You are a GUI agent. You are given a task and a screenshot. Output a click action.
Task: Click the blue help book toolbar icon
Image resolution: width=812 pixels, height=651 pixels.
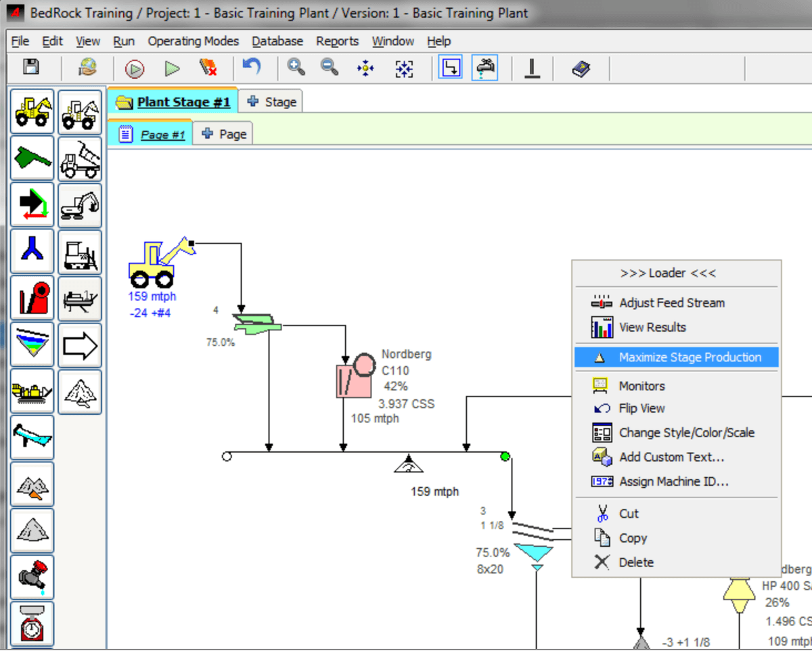tap(581, 68)
